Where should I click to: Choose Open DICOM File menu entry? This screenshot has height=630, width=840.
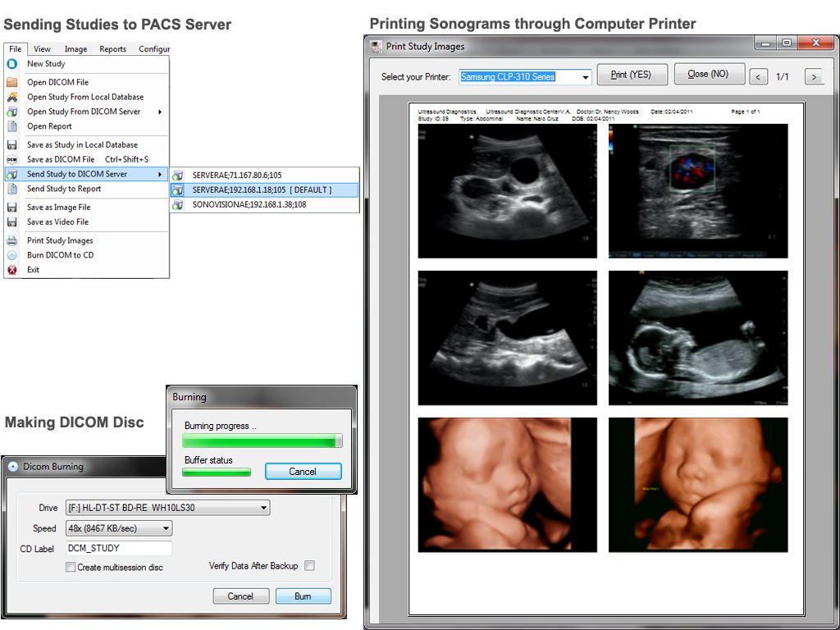[x=87, y=83]
